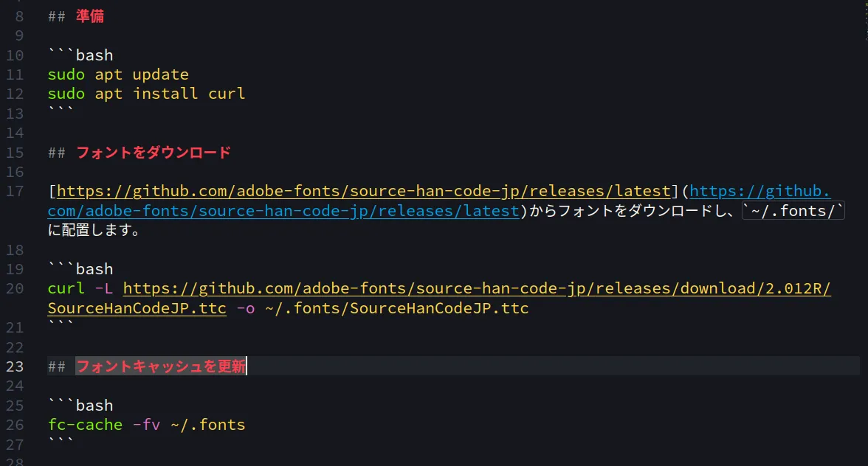
Task: Click the フォントをダウンロード heading
Action: (x=154, y=153)
